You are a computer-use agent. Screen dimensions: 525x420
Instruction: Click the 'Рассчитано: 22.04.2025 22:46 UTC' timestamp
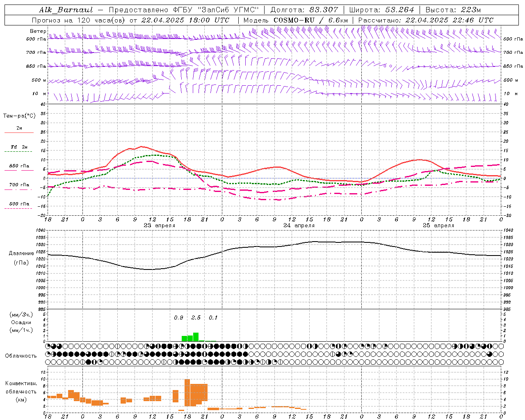pos(426,20)
